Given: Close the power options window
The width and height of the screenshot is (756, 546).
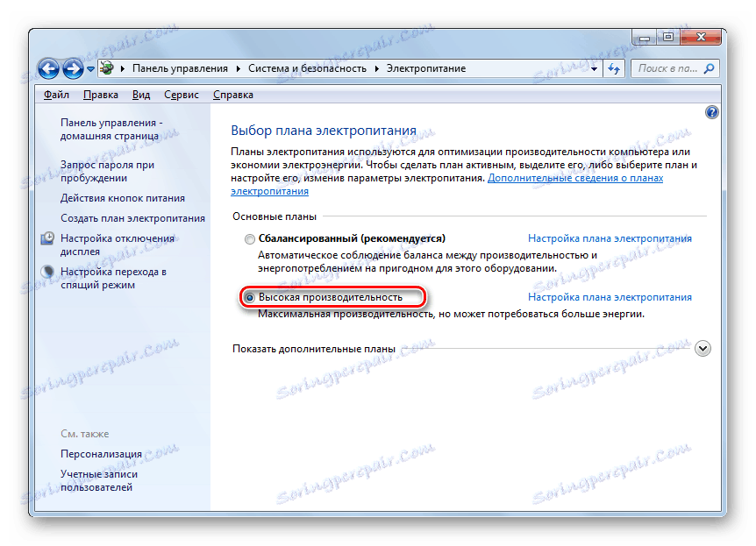Looking at the screenshot, I should 701,37.
